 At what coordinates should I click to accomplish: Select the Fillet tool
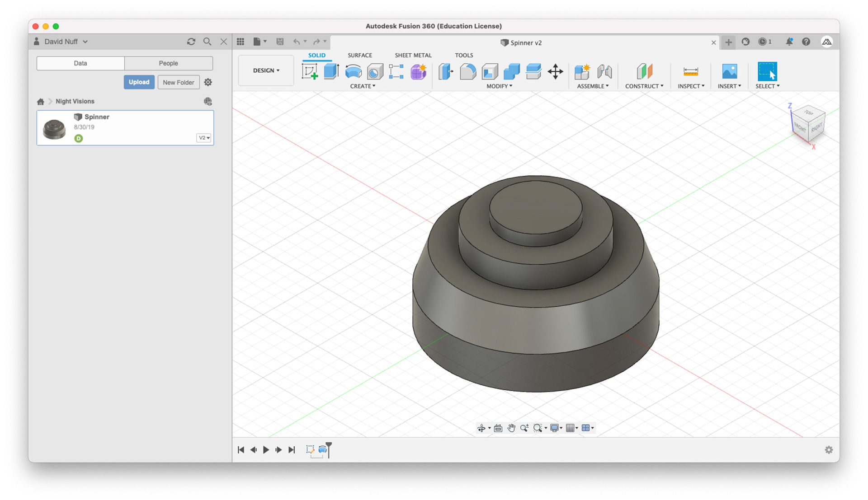468,71
